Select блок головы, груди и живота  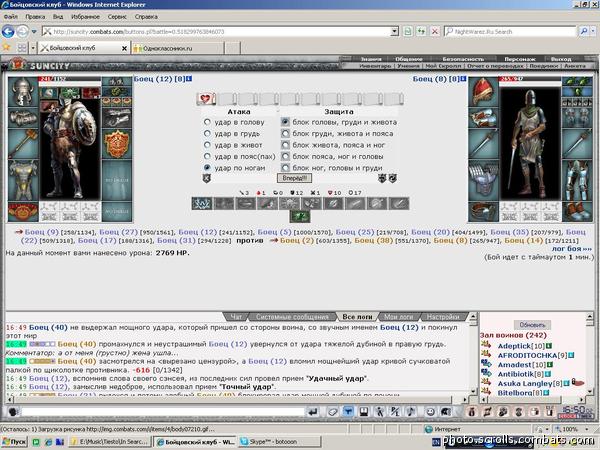(x=285, y=122)
